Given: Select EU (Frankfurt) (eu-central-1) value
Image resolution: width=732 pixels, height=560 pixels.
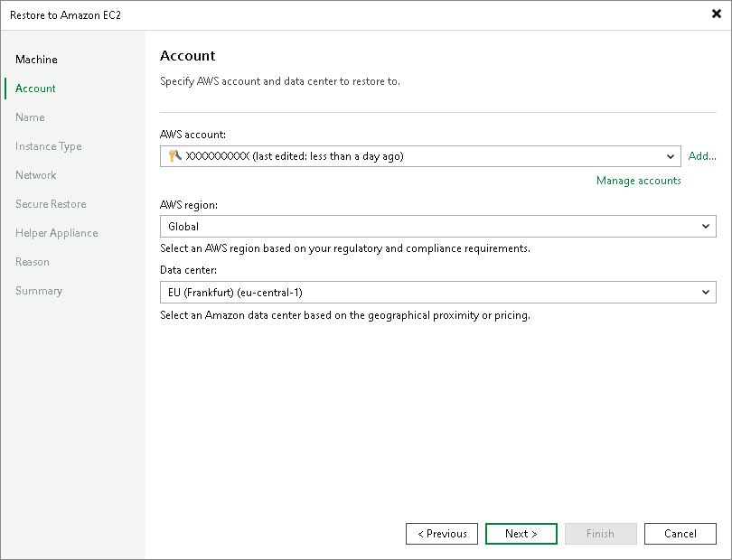Looking at the screenshot, I should click(x=235, y=293).
